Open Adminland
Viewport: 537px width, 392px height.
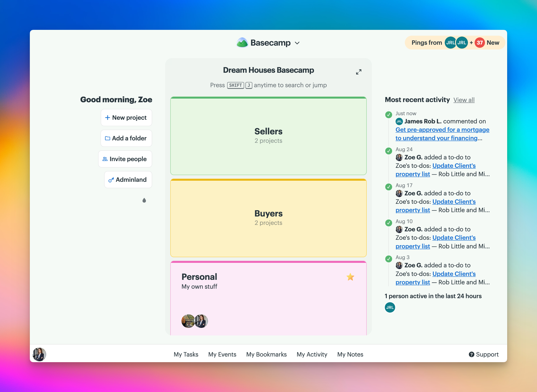[128, 180]
